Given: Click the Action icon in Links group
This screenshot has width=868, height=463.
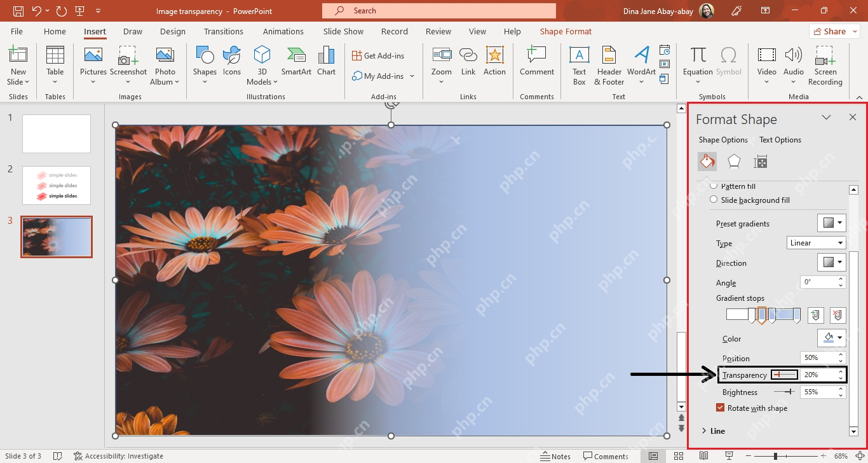Looking at the screenshot, I should coord(494,55).
